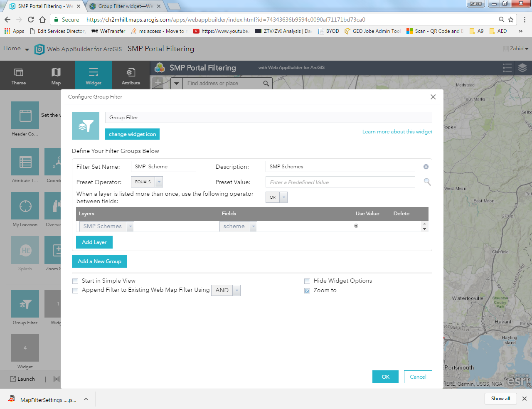The width and height of the screenshot is (532, 409).
Task: Click the Splash widget tile
Action: tap(25, 250)
